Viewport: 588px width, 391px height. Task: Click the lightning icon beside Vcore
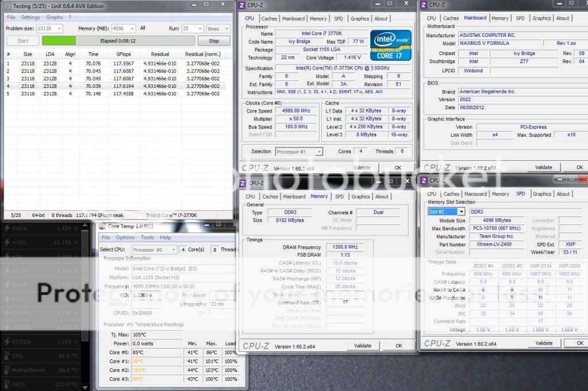(x=6, y=228)
